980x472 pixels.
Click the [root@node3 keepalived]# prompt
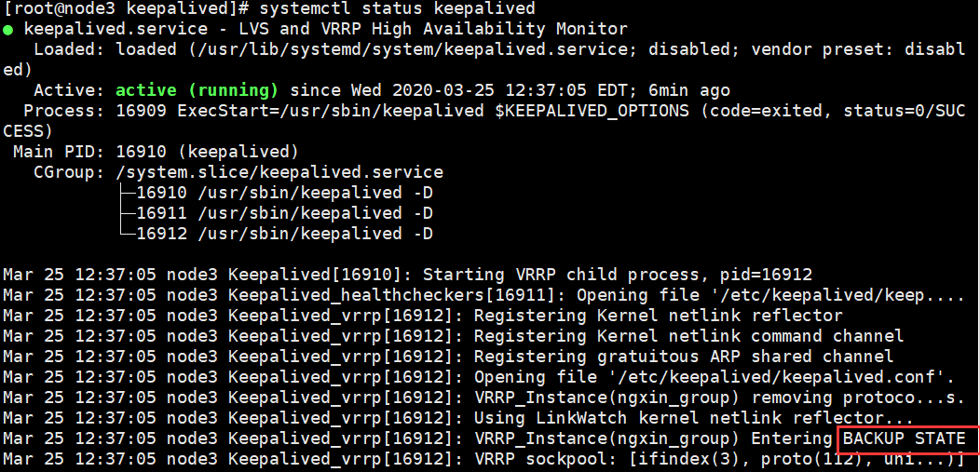[127, 8]
